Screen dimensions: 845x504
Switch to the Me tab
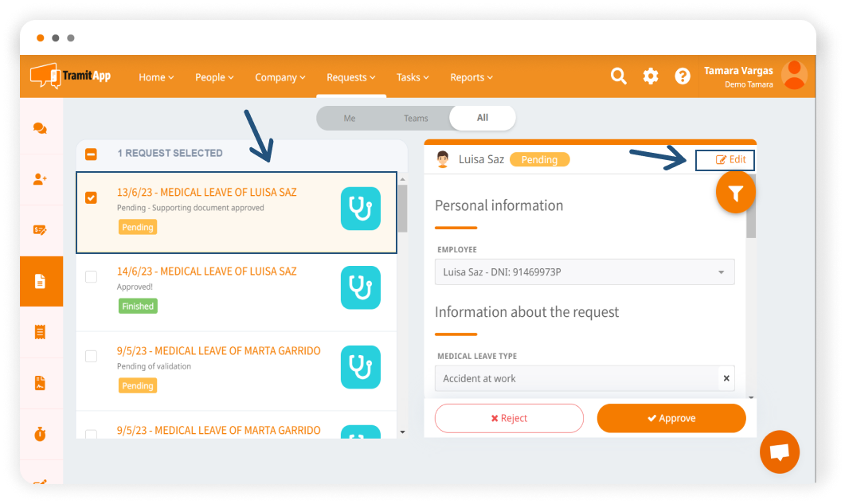[x=350, y=118]
